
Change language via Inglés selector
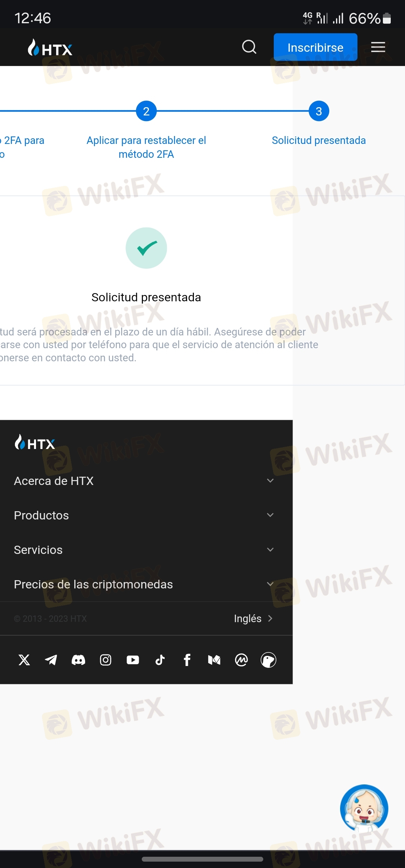tap(253, 618)
